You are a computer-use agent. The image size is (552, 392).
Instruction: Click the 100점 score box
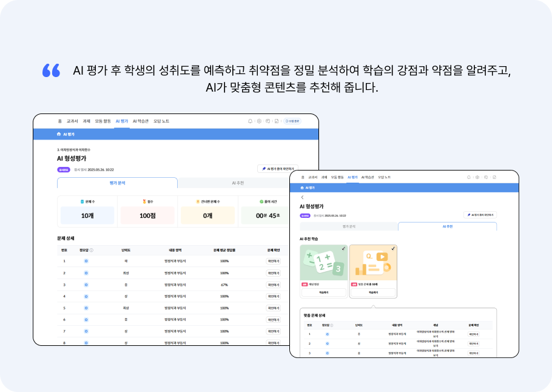(147, 215)
